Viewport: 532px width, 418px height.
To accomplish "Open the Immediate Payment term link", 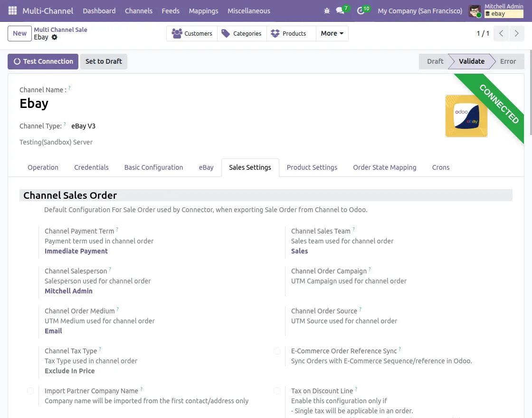I will [76, 251].
